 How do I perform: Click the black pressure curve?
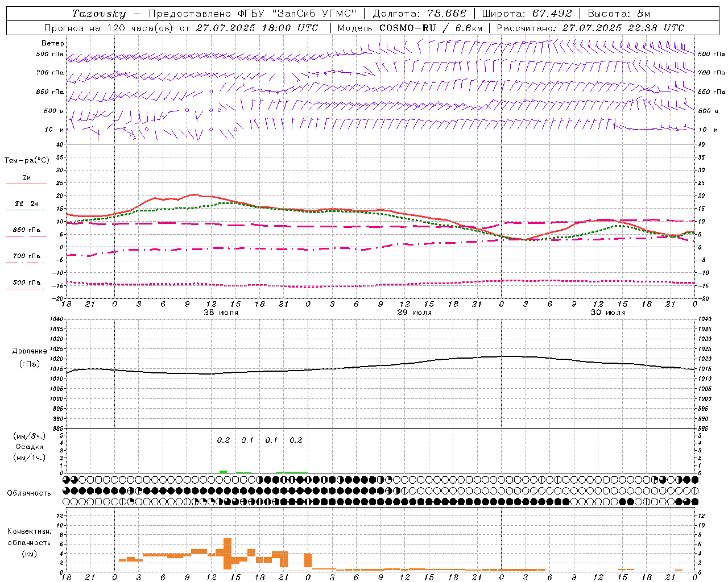pyautogui.click(x=381, y=365)
